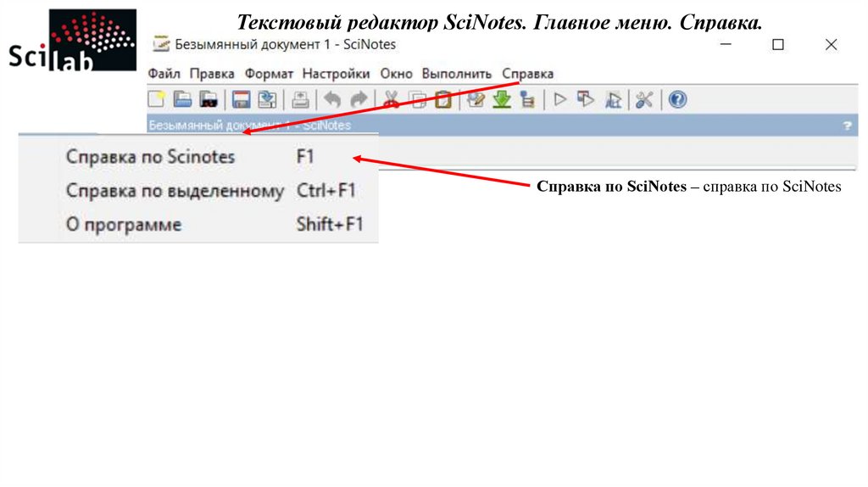Choose Справка по Scinotes entry

coord(198,157)
